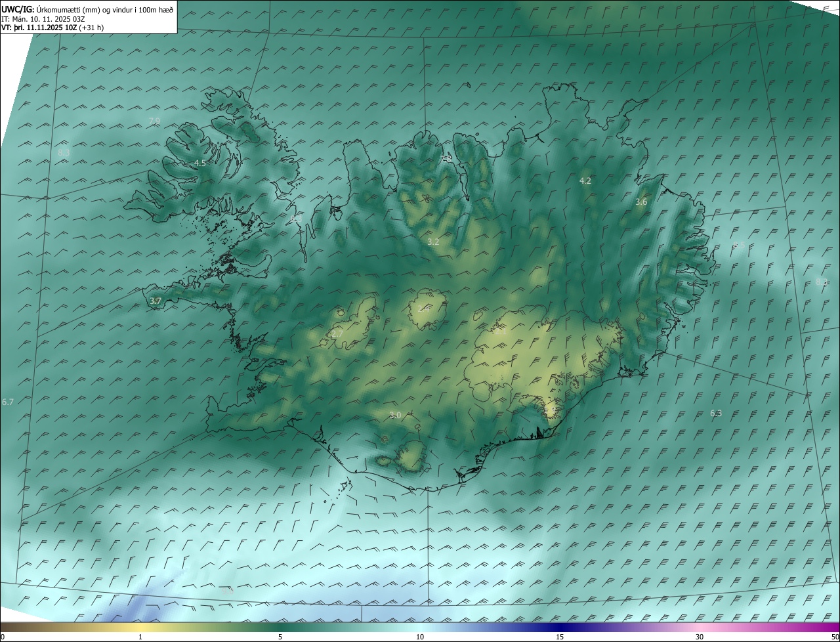This screenshot has height=642, width=840.
Task: Click the 3.2 value label
Action: (433, 242)
